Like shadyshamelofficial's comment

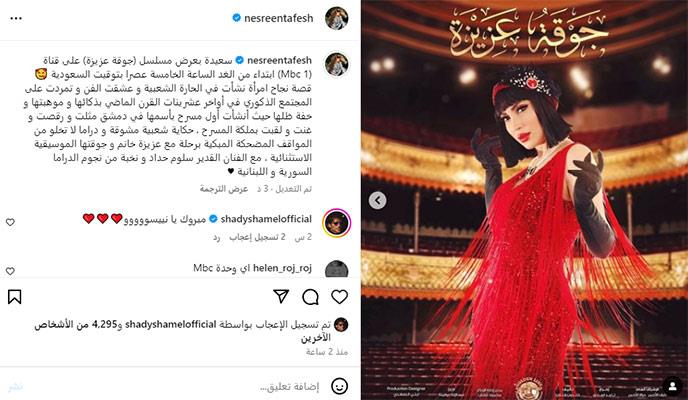pos(10,222)
